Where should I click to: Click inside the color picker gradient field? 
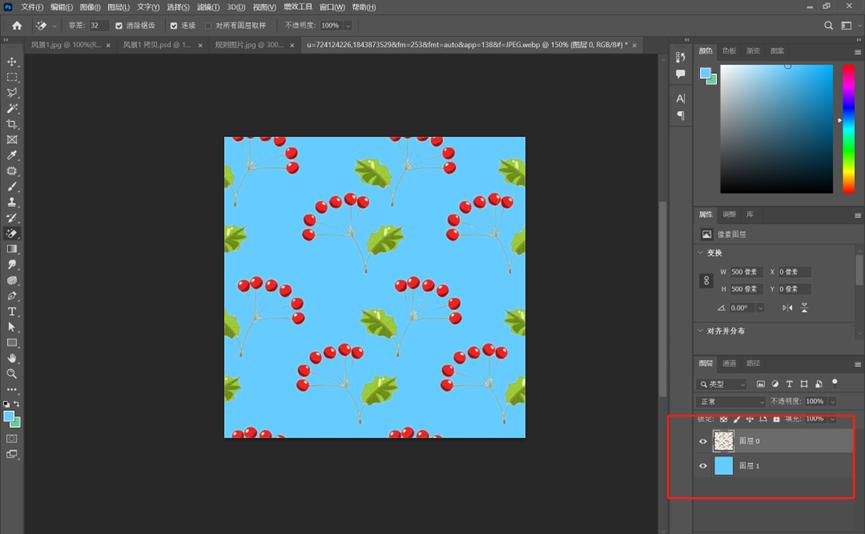point(775,128)
